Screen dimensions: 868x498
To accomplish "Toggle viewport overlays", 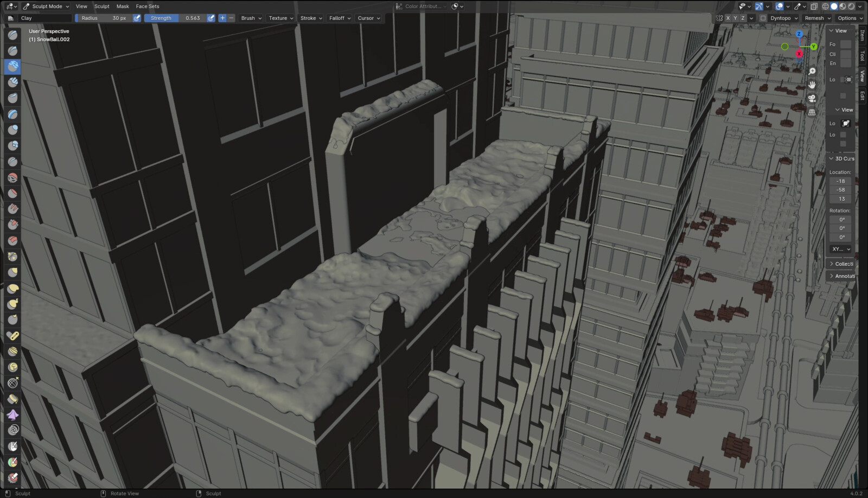I will point(779,7).
